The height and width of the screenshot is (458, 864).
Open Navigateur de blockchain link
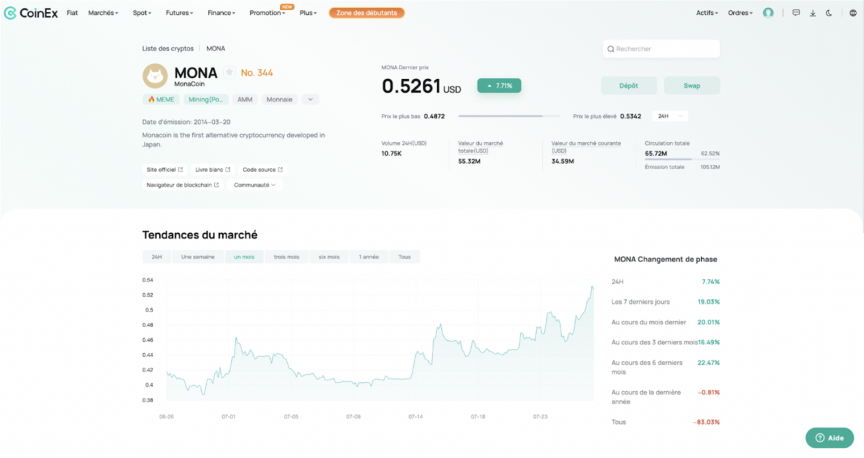click(x=182, y=185)
